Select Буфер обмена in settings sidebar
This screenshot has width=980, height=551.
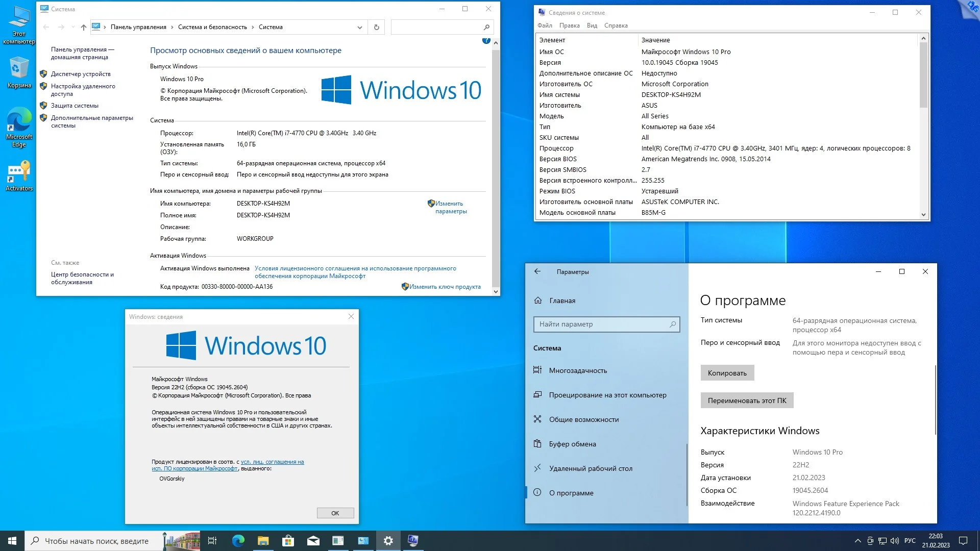pos(572,444)
